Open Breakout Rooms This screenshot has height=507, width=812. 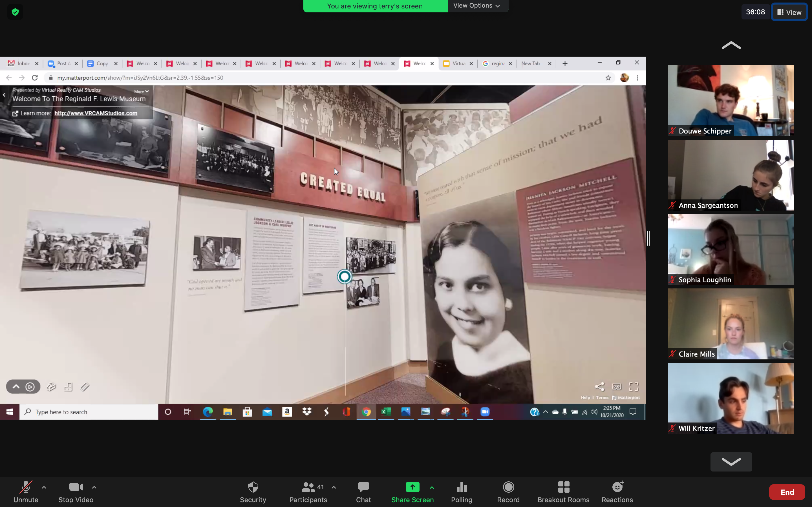point(563,492)
